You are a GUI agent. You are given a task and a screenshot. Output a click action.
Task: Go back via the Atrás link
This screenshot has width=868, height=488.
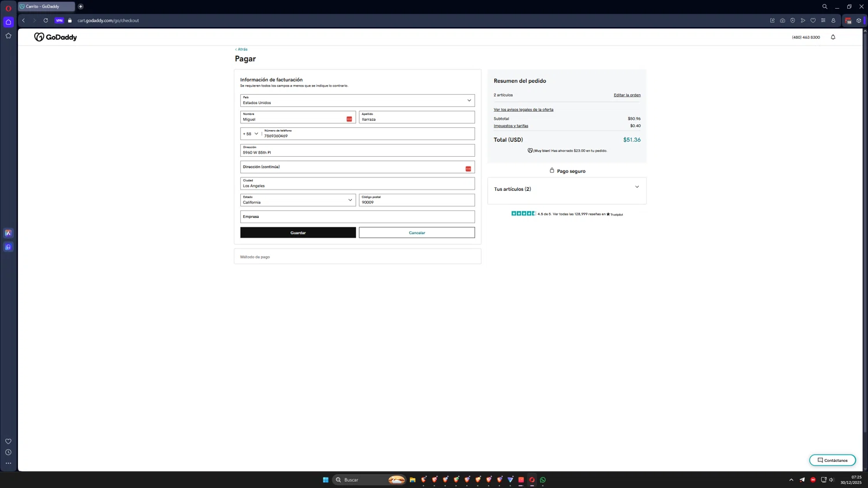click(x=241, y=49)
